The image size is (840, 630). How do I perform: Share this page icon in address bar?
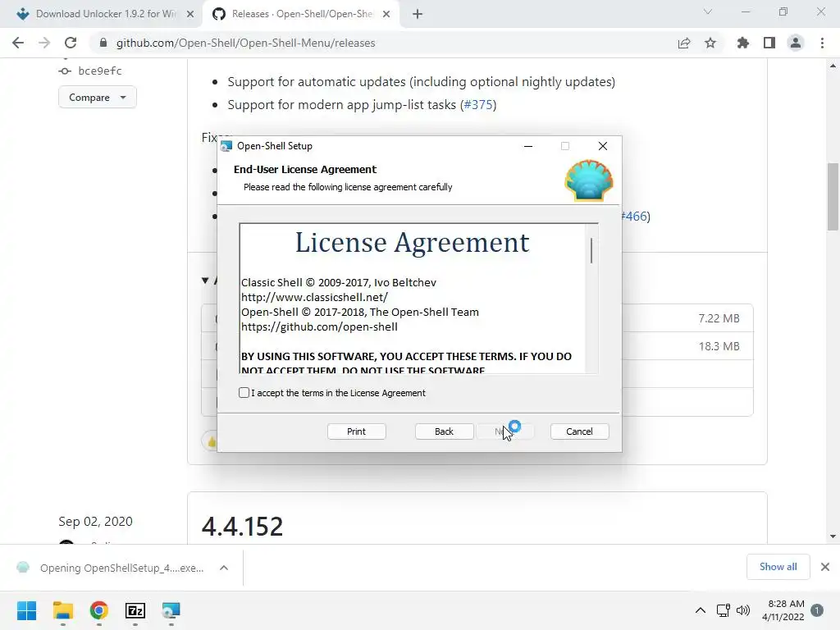click(684, 43)
